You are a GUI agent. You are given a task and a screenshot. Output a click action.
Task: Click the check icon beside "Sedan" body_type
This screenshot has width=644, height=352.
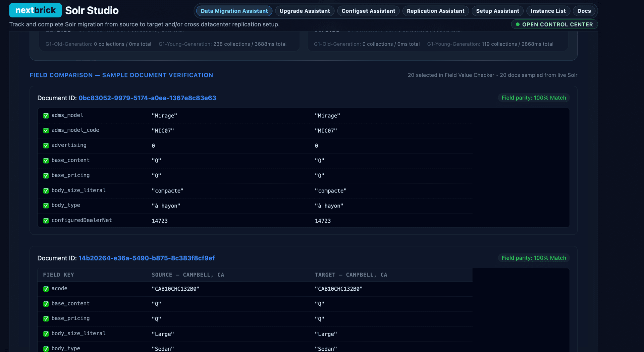tap(46, 349)
